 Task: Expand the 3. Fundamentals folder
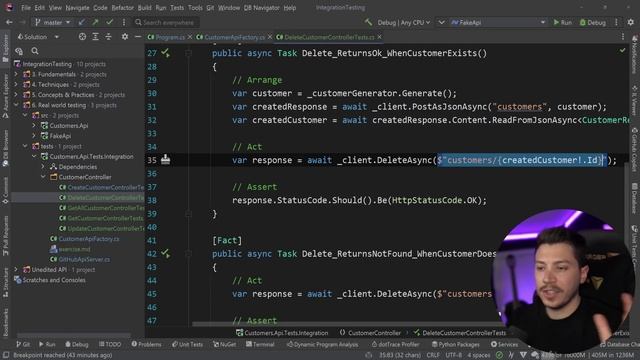(x=16, y=74)
